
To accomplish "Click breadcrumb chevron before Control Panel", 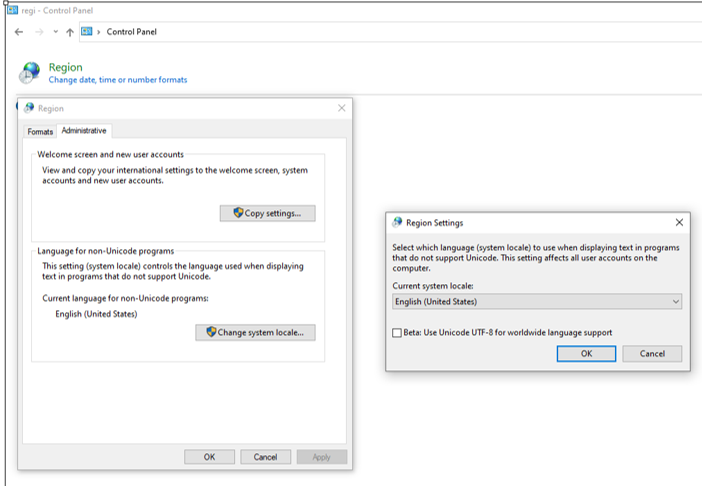I will click(x=99, y=32).
